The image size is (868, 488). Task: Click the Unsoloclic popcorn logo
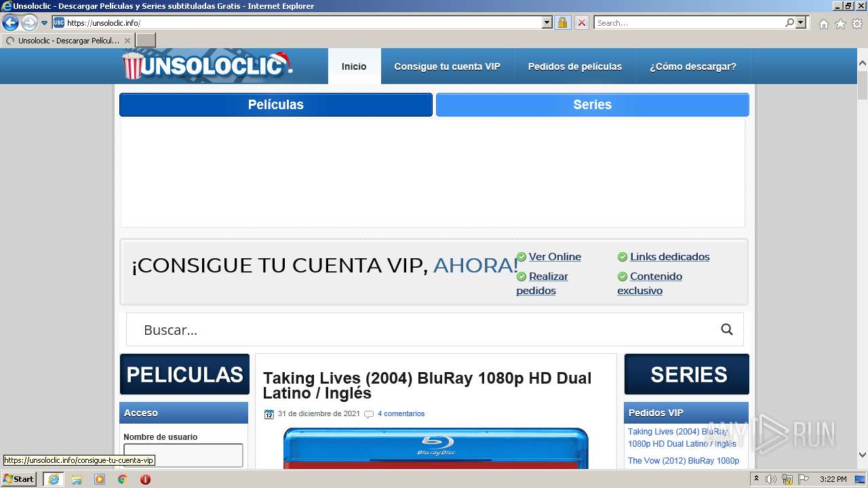207,66
